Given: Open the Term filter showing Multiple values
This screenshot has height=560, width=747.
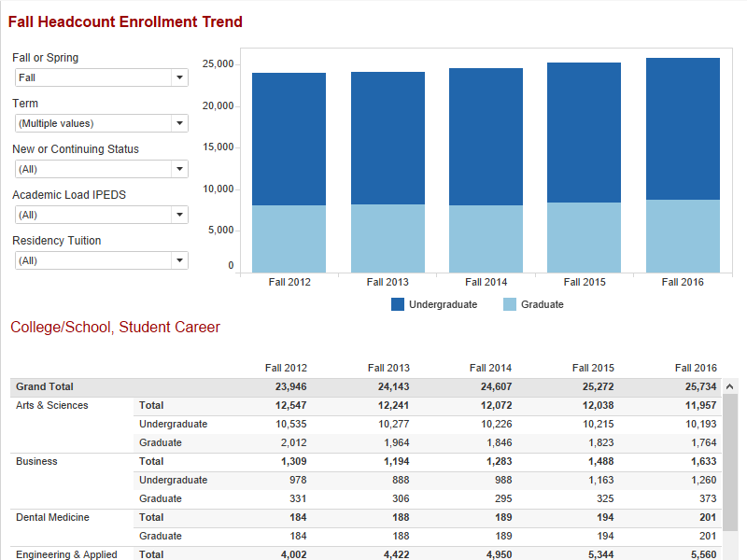Looking at the screenshot, I should (x=178, y=122).
